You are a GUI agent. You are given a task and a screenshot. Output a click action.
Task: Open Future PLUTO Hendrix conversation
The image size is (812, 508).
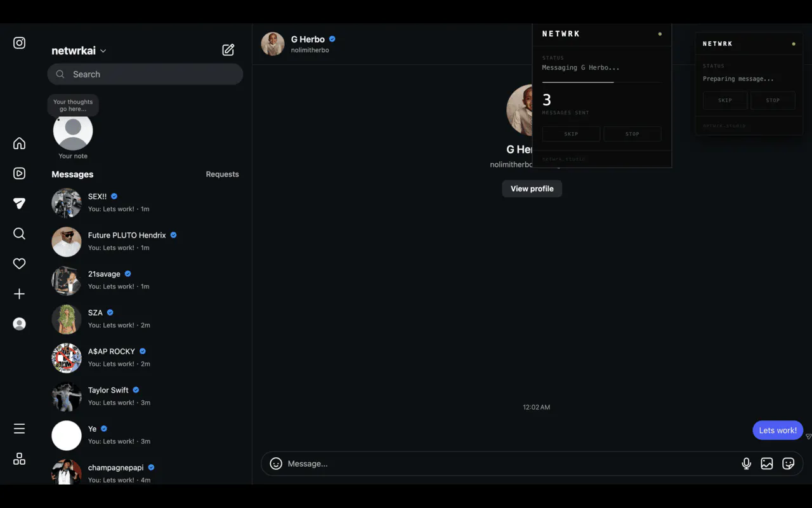(x=145, y=241)
